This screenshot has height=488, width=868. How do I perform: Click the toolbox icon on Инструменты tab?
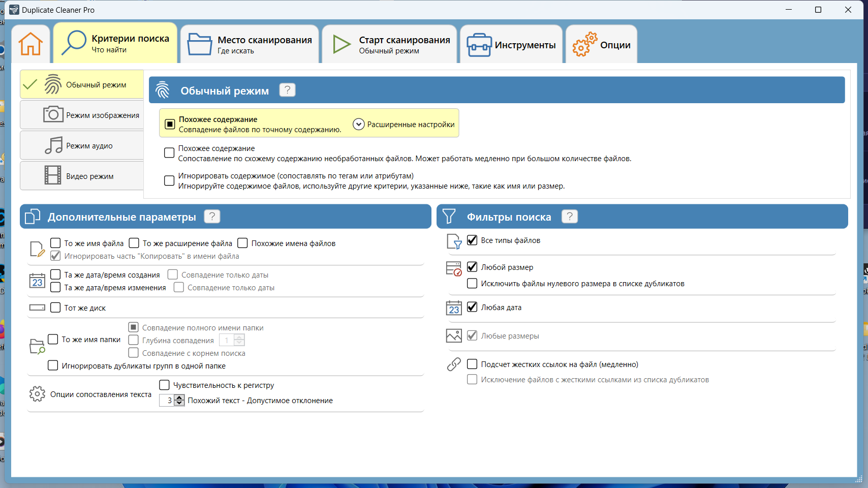point(479,45)
